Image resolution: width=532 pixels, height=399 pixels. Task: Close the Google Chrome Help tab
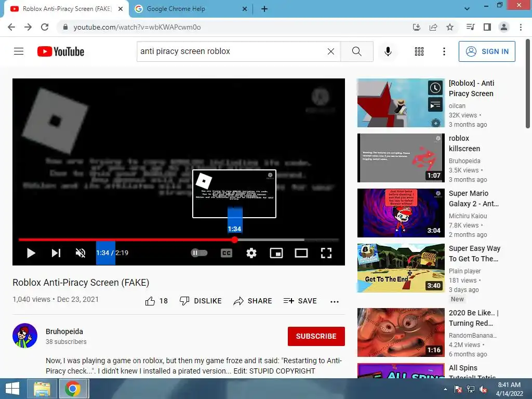(245, 9)
